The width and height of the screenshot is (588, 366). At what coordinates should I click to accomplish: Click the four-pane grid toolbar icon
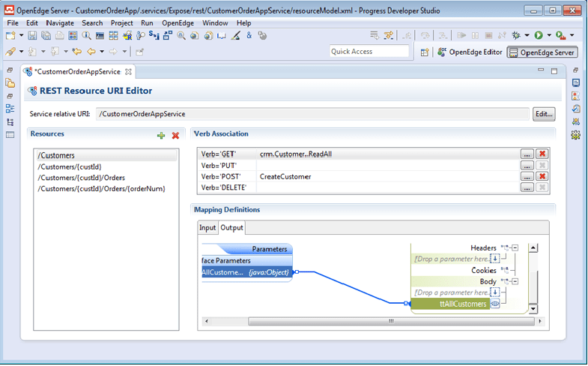pos(113,36)
